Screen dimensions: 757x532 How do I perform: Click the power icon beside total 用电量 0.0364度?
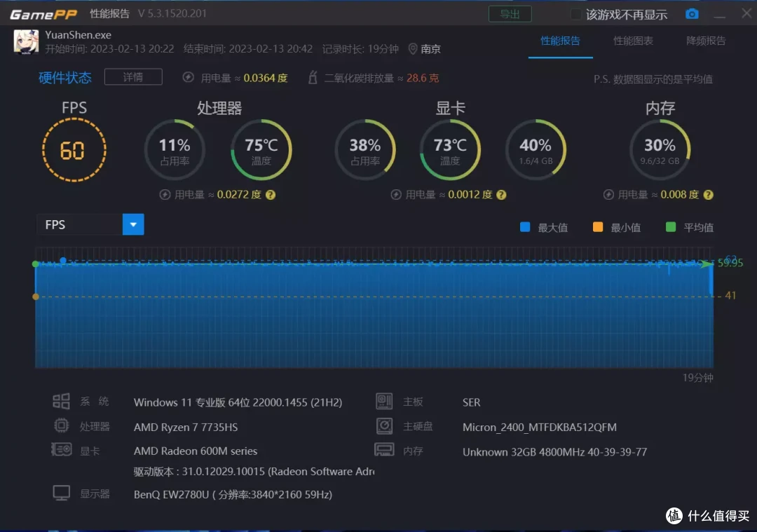pos(189,77)
